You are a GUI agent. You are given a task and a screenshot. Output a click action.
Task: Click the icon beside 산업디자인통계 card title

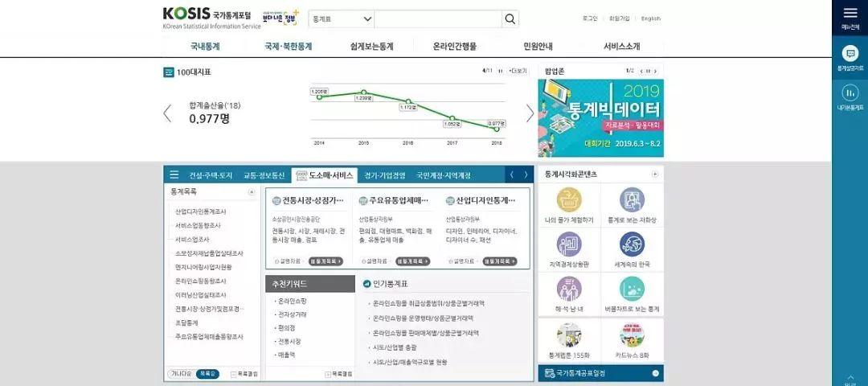click(x=450, y=201)
